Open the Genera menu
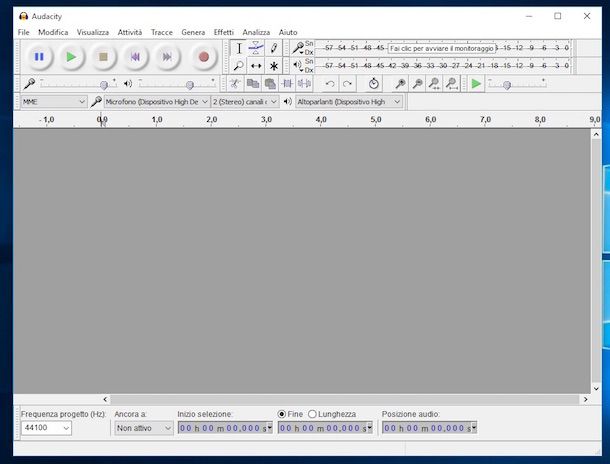 193,32
